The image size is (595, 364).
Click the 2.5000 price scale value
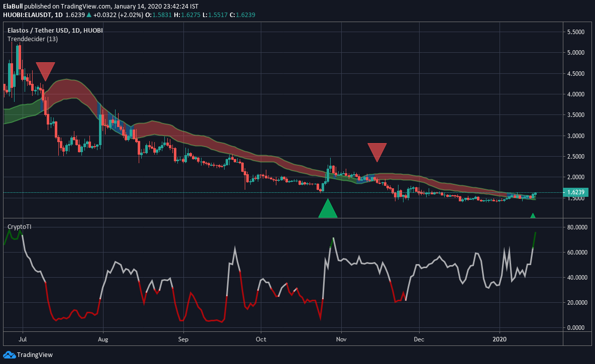pyautogui.click(x=575, y=156)
